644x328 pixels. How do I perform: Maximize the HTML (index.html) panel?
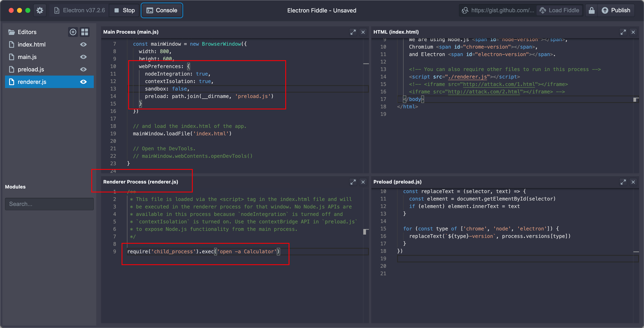(x=623, y=32)
